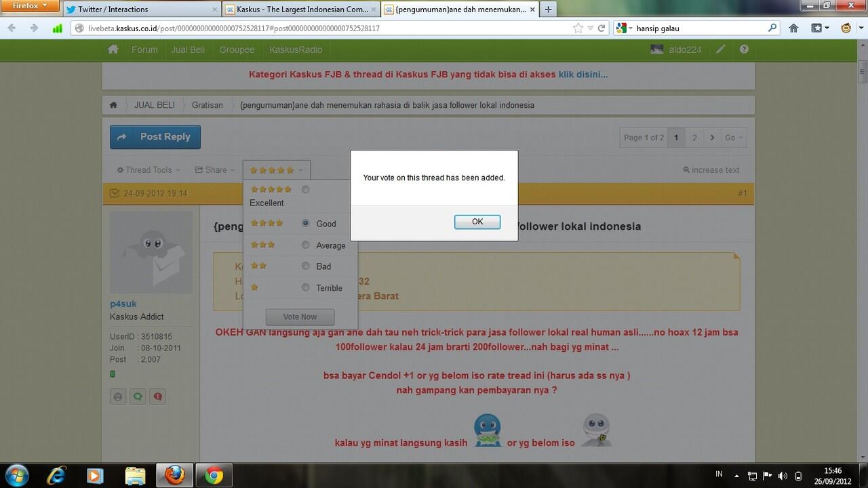Click the increase text link

(711, 170)
